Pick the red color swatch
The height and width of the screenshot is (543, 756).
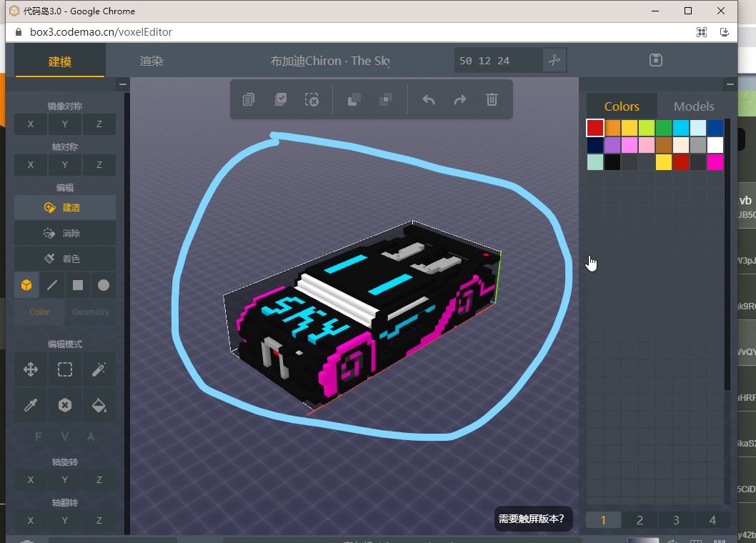pos(595,128)
